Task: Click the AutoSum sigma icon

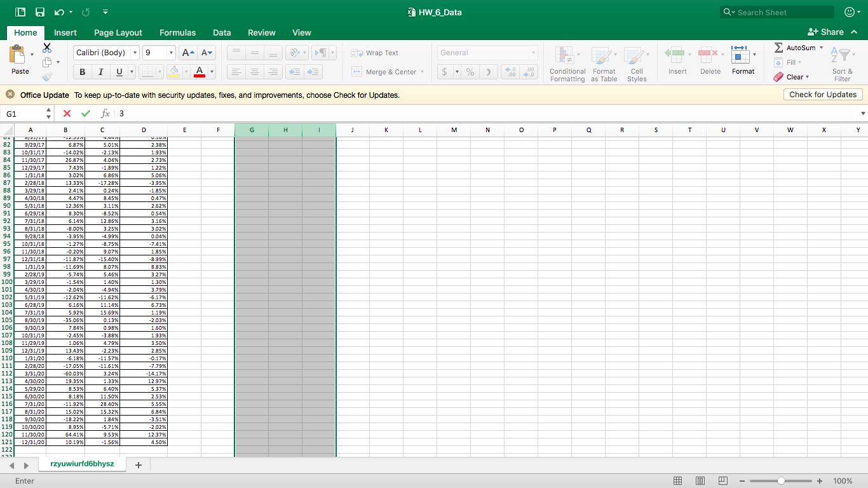Action: click(779, 48)
